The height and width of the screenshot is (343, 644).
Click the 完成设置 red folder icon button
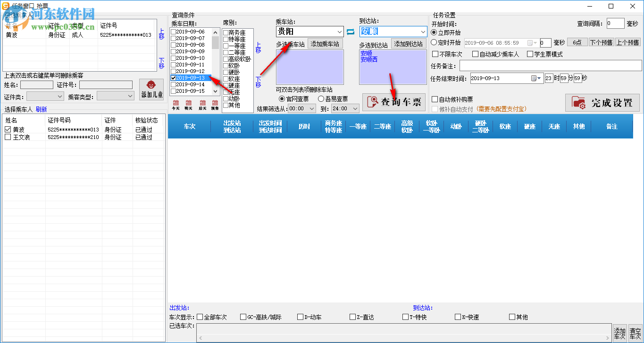pos(602,103)
